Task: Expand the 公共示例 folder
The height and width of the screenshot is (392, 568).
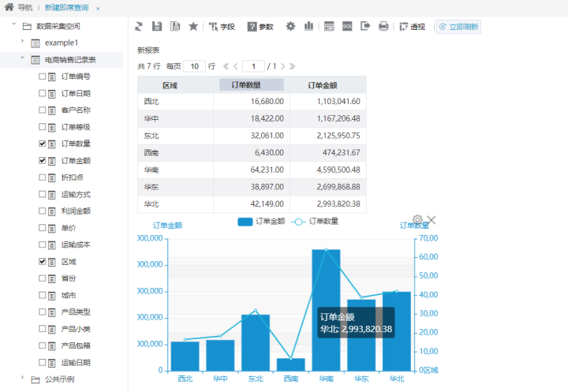Action: pos(22,378)
